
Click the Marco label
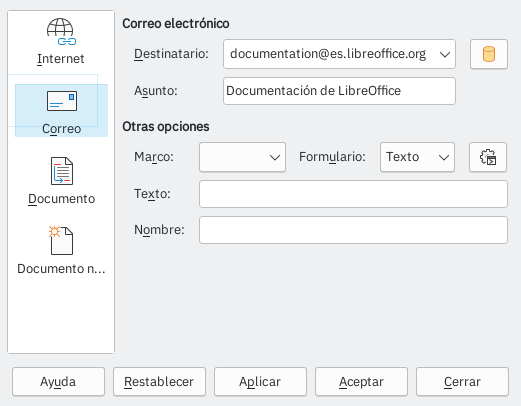154,157
